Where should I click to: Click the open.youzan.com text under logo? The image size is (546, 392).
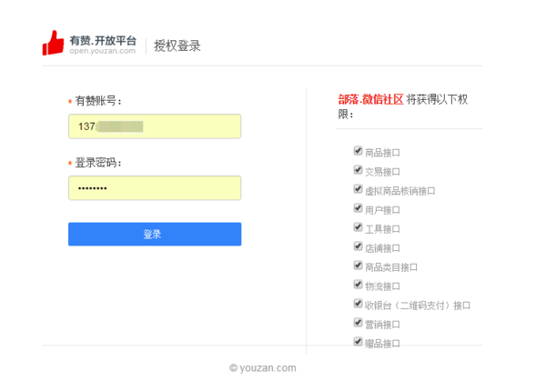102,52
